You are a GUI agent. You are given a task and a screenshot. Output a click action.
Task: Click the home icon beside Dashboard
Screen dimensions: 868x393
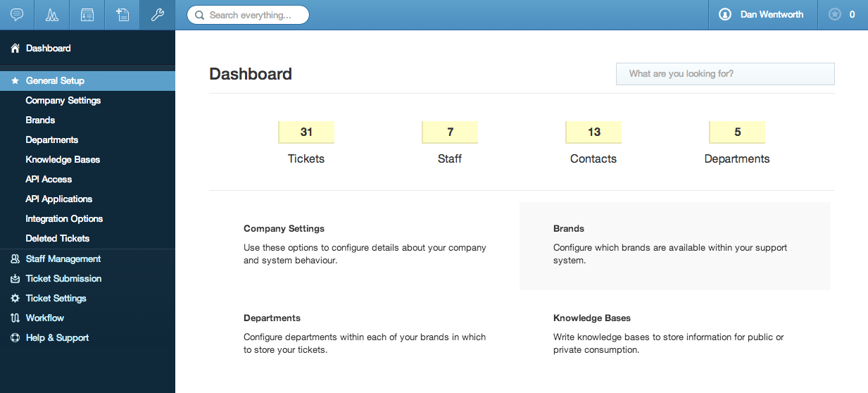pyautogui.click(x=15, y=48)
